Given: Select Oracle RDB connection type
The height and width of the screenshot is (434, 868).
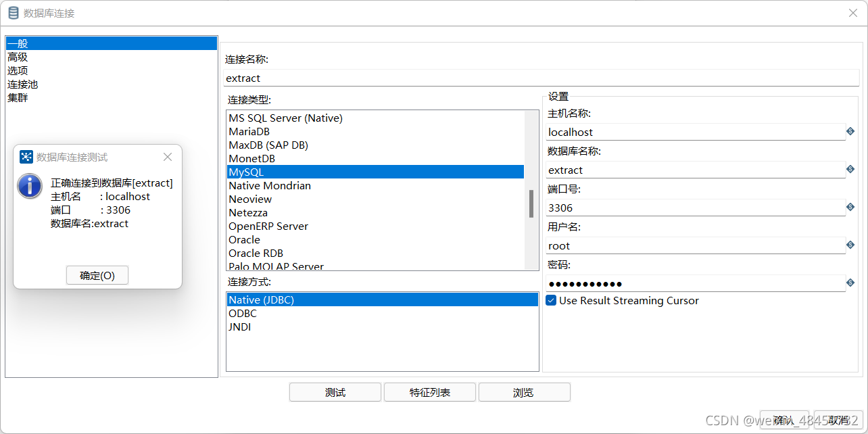Looking at the screenshot, I should point(375,253).
